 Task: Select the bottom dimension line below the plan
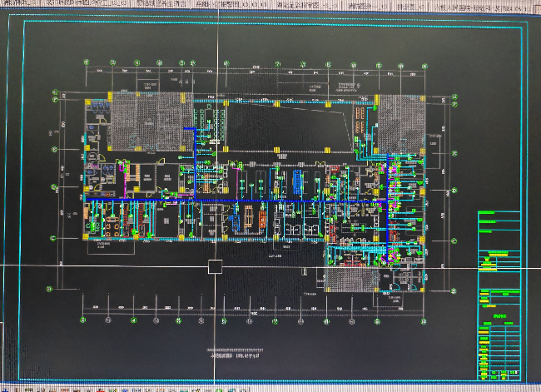coord(250,310)
